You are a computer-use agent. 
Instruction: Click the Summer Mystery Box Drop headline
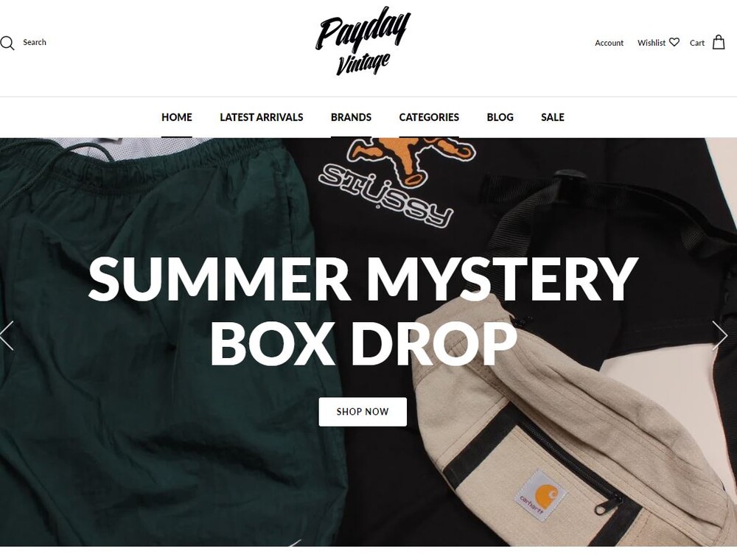[363, 311]
